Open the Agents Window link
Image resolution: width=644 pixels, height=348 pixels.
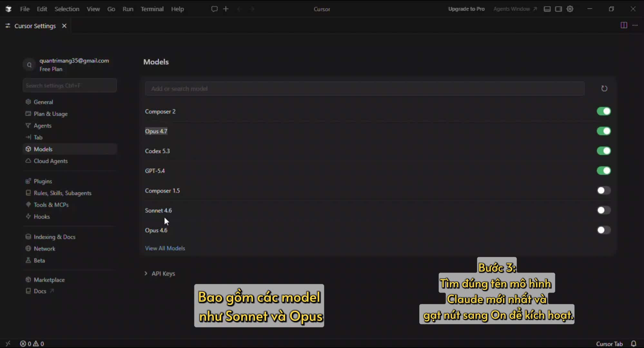coord(515,9)
